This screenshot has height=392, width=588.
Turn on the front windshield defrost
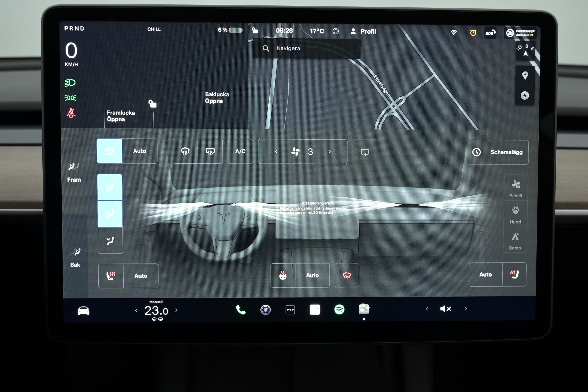(x=185, y=151)
